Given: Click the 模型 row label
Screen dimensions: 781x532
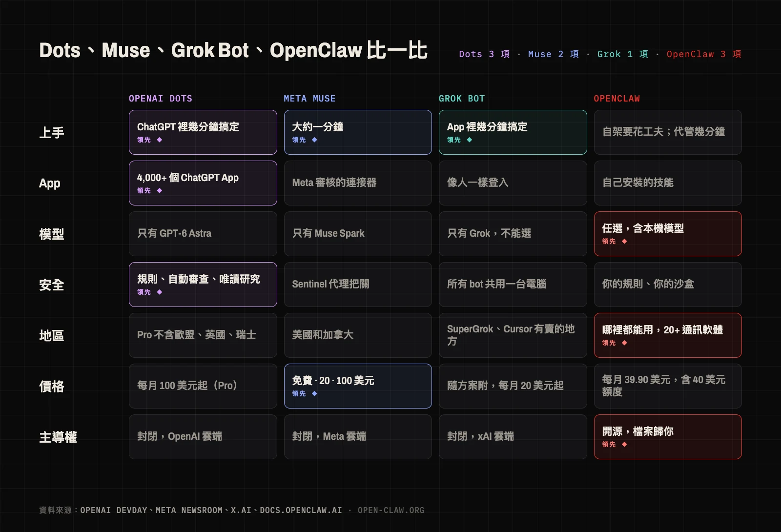Looking at the screenshot, I should coord(52,234).
